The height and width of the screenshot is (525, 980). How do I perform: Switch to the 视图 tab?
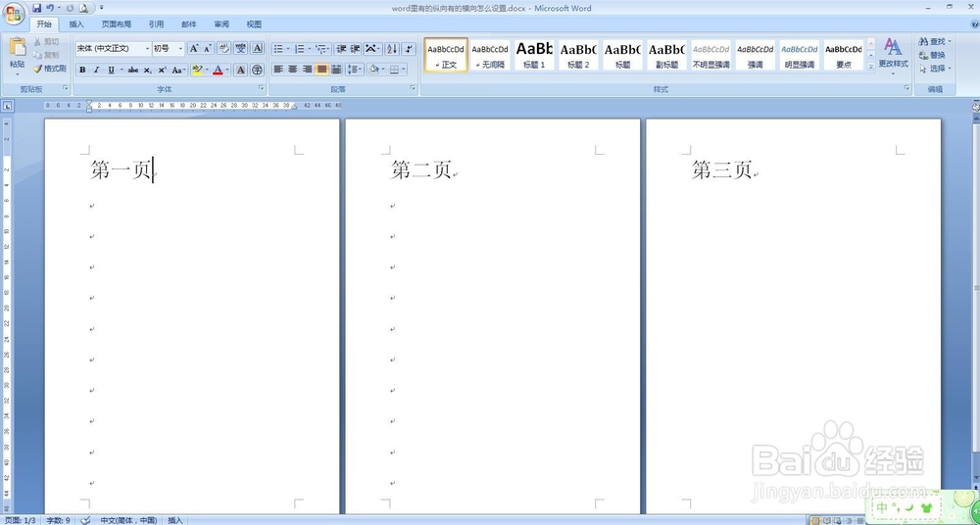[254, 24]
